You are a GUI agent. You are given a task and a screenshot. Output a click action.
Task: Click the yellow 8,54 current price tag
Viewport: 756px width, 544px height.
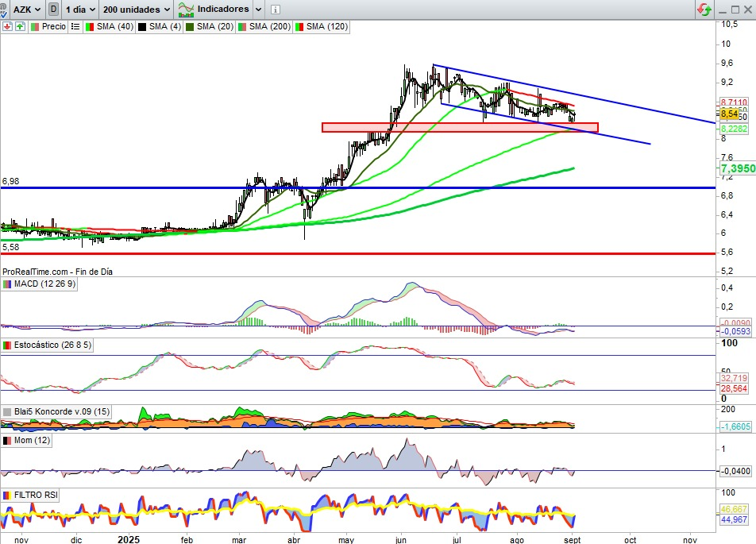tap(729, 114)
